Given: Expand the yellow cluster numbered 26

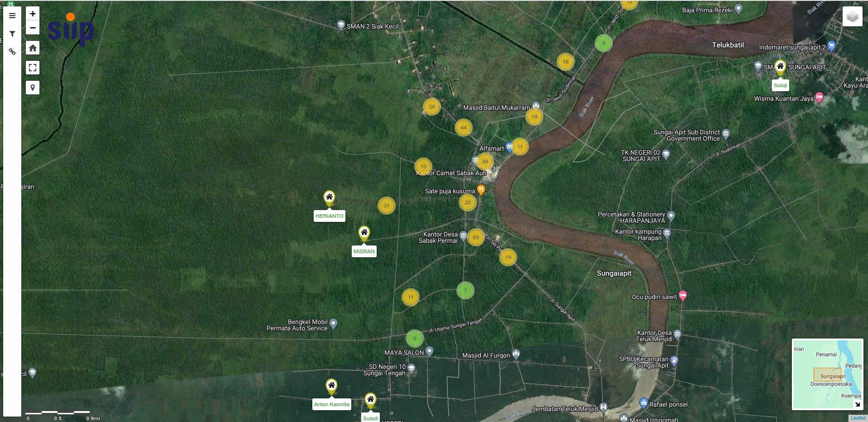Looking at the screenshot, I should [x=432, y=107].
